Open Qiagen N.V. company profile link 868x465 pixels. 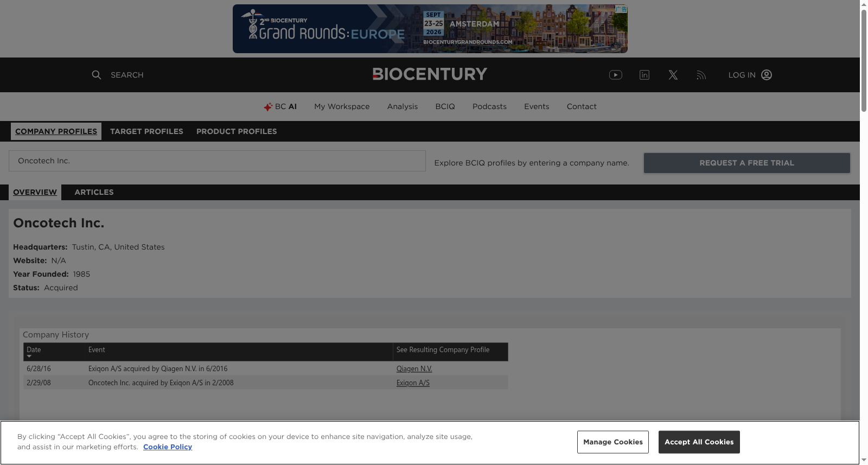click(x=414, y=368)
